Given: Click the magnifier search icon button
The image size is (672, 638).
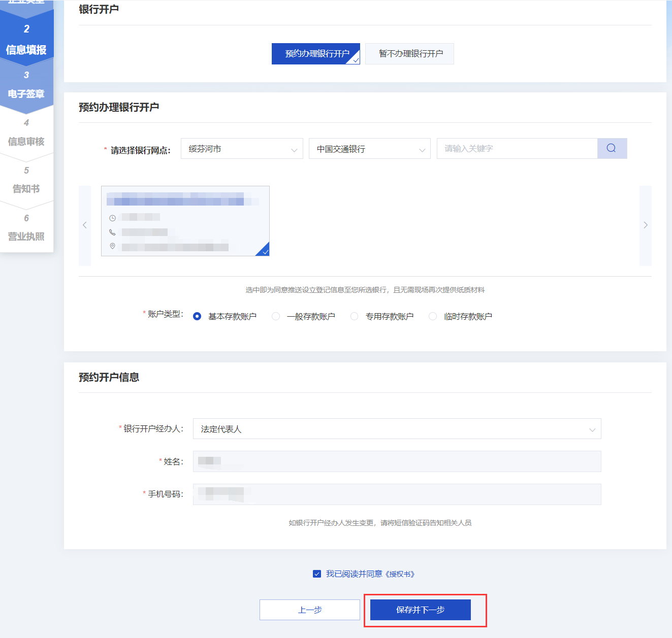Looking at the screenshot, I should pyautogui.click(x=612, y=148).
